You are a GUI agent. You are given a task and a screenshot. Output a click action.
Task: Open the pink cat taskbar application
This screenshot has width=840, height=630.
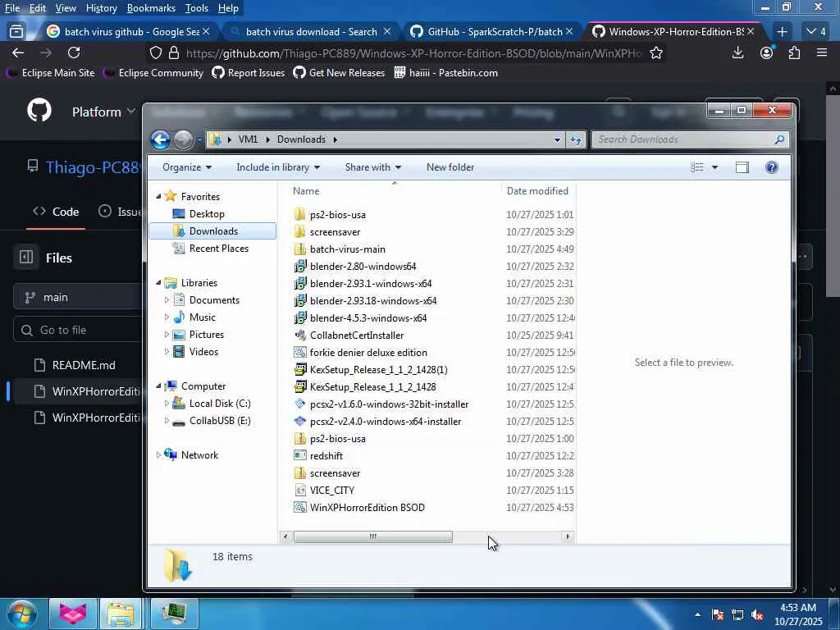pos(73,614)
